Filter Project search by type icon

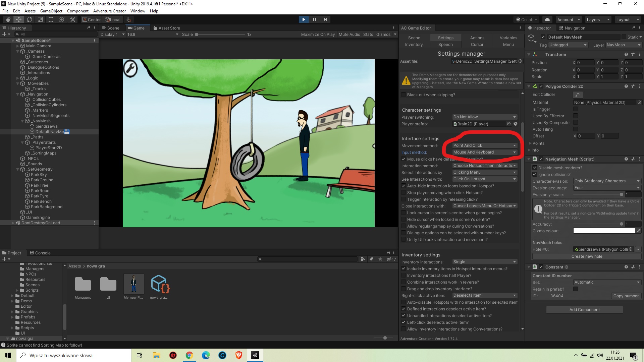click(x=363, y=259)
